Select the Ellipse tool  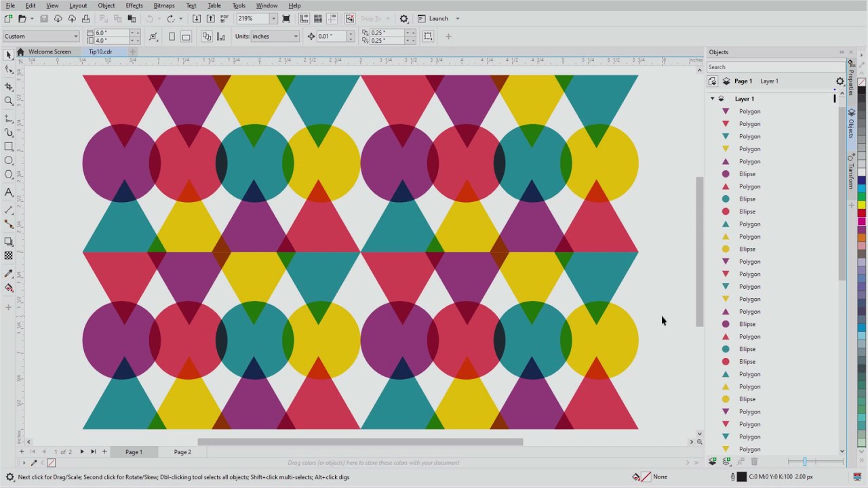(9, 161)
